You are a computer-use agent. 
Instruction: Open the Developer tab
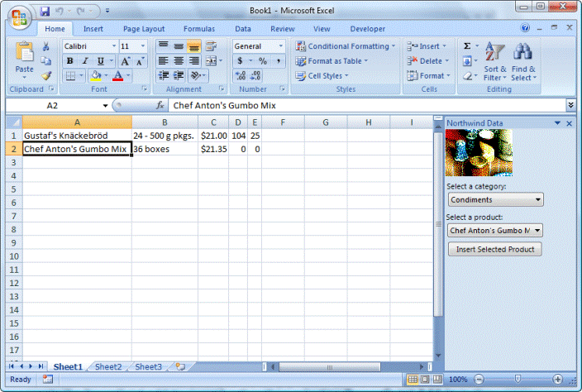click(x=367, y=29)
